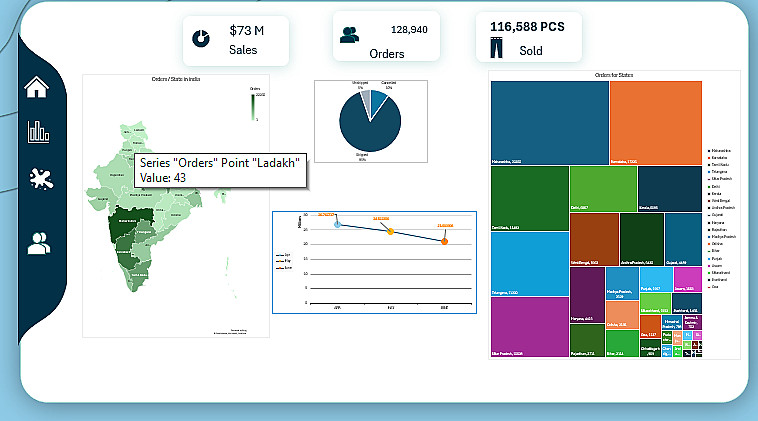Image resolution: width=758 pixels, height=421 pixels.
Task: Click the June legend entry in line chart
Action: tap(284, 268)
